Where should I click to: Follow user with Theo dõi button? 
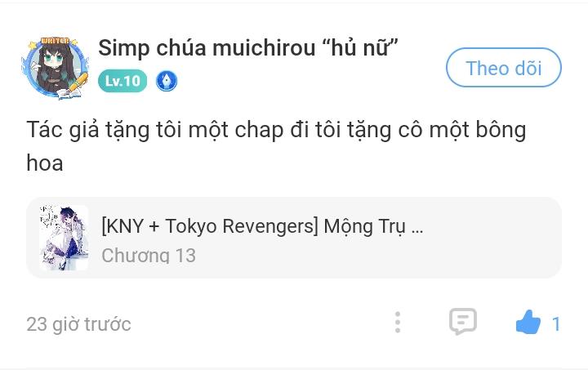click(504, 68)
